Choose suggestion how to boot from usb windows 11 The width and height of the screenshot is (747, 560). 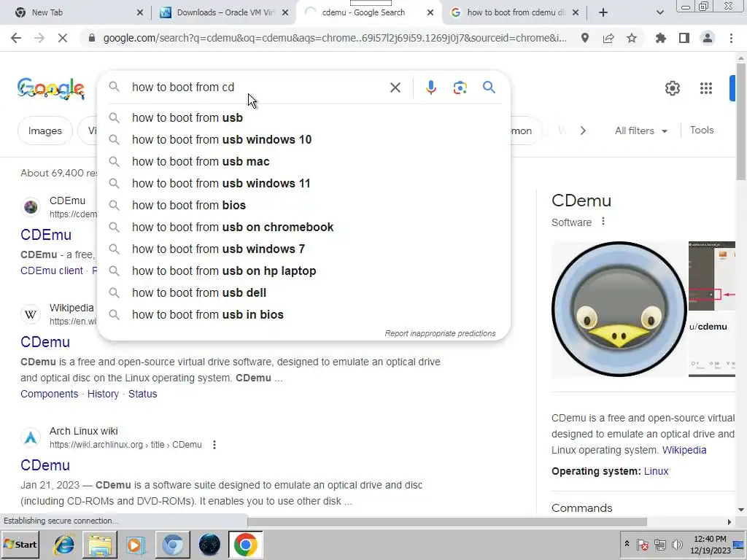(x=303, y=183)
